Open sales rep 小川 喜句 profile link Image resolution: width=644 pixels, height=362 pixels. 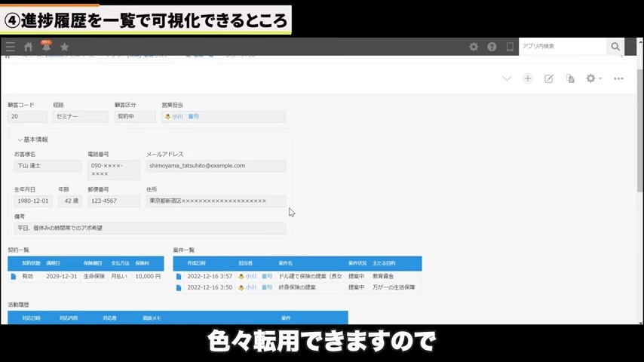pyautogui.click(x=186, y=117)
